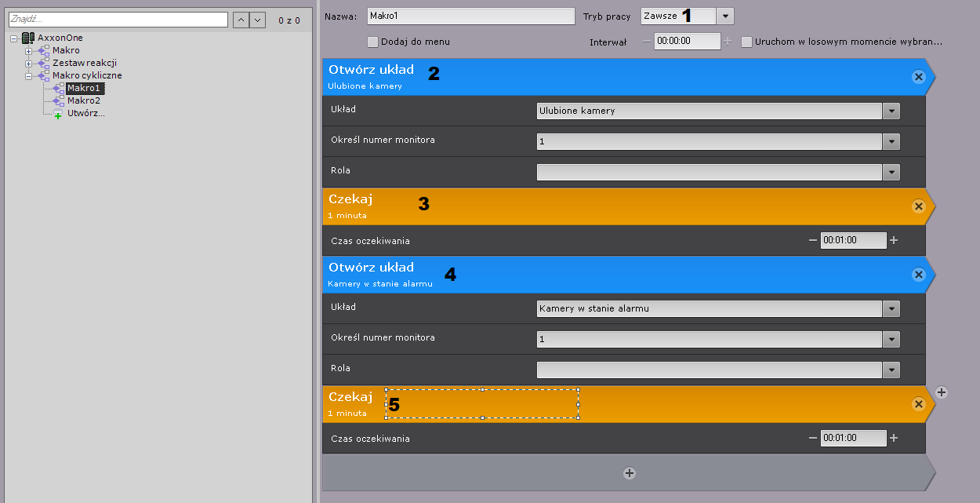Remove the Kamery w stanie alarmu action

[x=919, y=275]
